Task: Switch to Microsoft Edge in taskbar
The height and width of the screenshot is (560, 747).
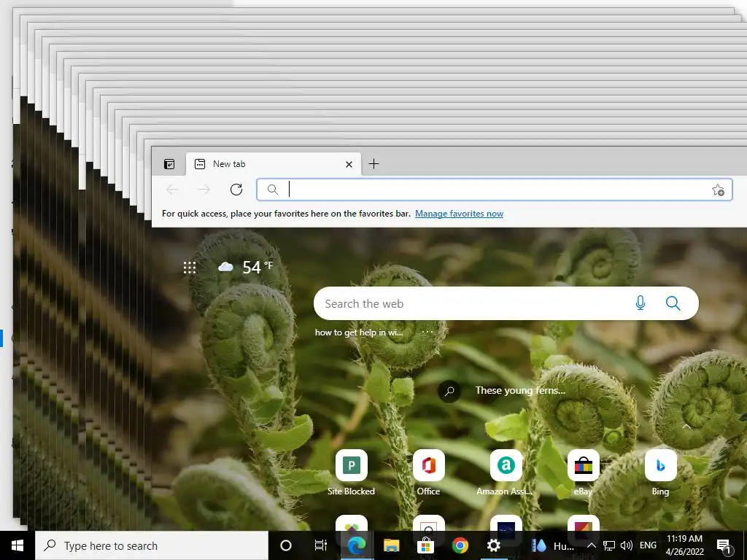Action: click(356, 545)
